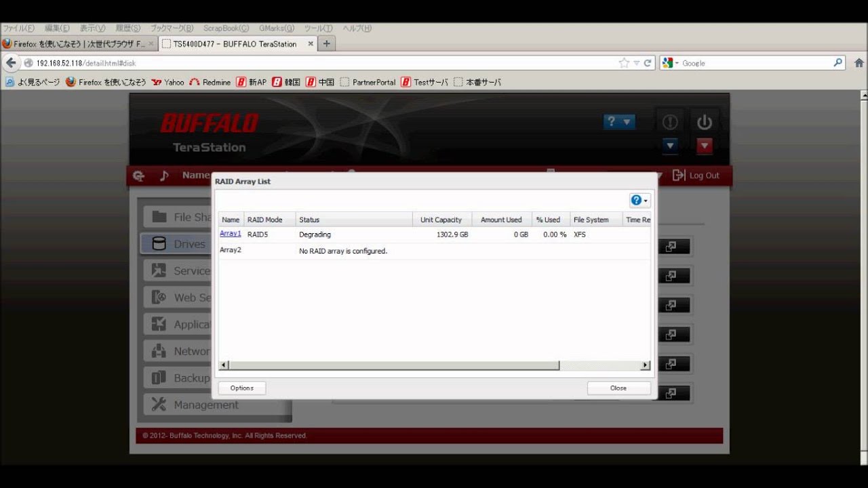Screen dimensions: 868x488
Task: Open the Services sidebar section
Action: 178,270
